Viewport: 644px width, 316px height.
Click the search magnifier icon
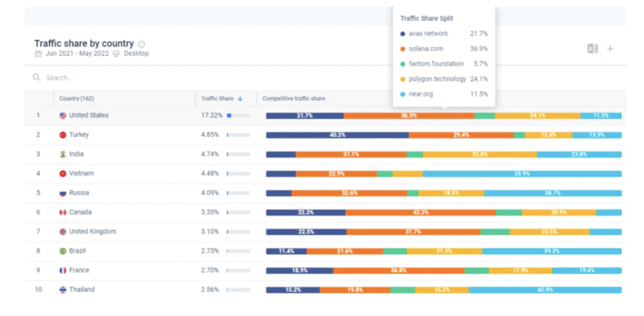(36, 78)
